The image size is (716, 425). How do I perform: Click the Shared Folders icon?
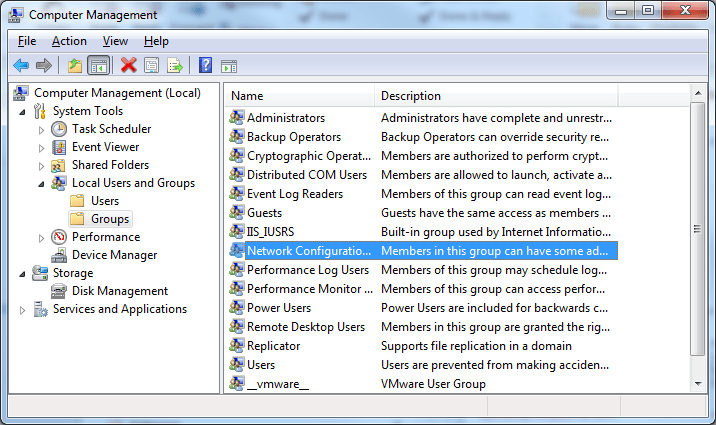pyautogui.click(x=58, y=165)
